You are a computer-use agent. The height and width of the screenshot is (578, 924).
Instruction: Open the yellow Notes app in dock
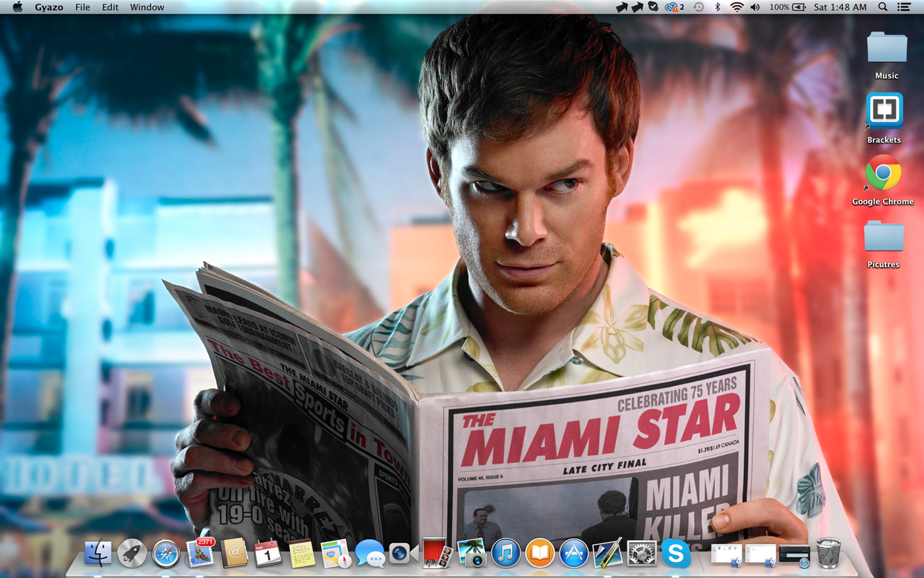pyautogui.click(x=302, y=554)
